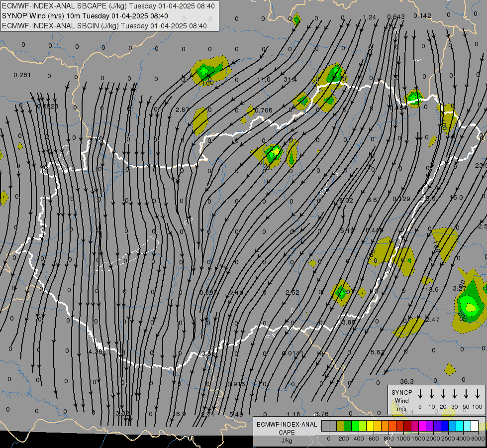Click the 2.47 value on the map
Screen dimensions: 487x448
tap(433, 320)
